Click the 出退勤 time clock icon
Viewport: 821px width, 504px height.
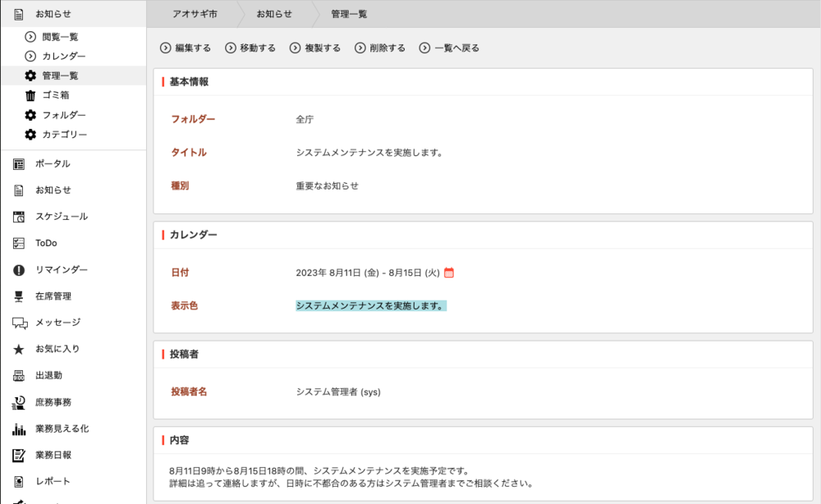coord(19,376)
